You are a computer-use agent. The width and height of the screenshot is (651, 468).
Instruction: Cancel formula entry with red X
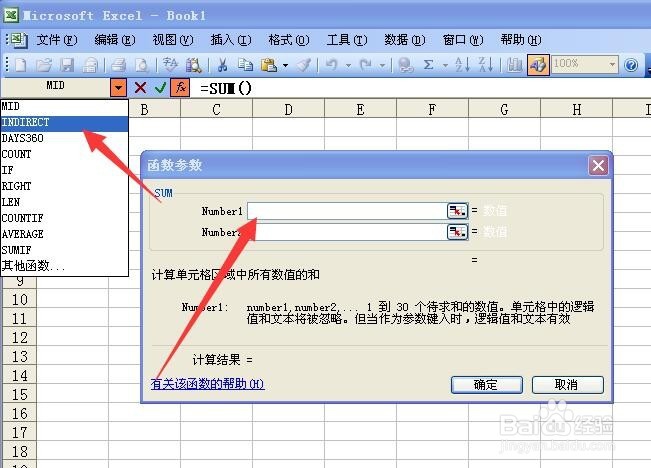point(140,88)
